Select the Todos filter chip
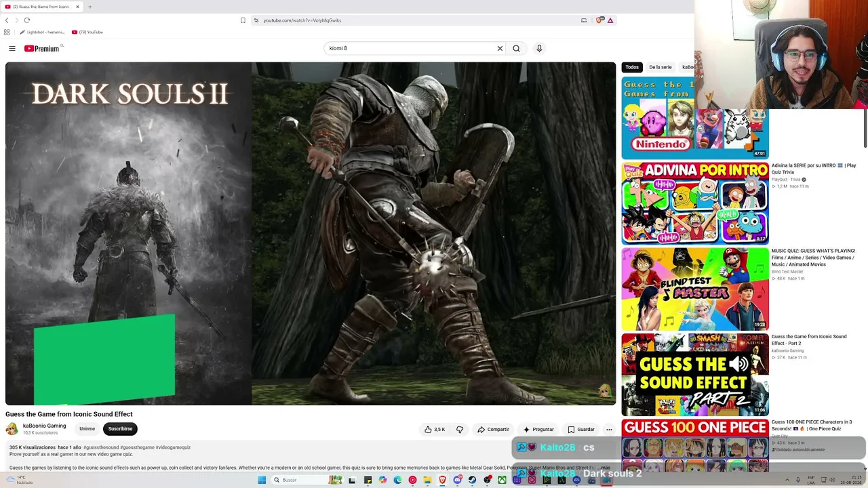Image resolution: width=868 pixels, height=488 pixels. pyautogui.click(x=632, y=67)
